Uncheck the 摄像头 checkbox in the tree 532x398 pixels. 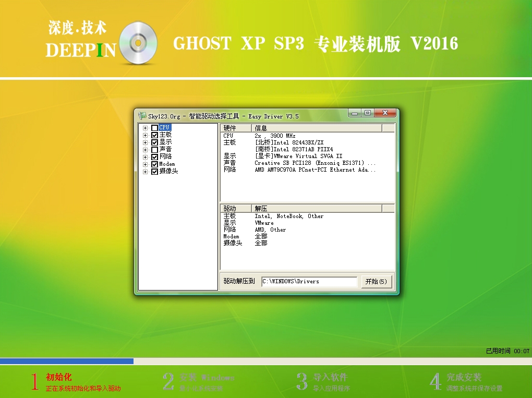(154, 171)
